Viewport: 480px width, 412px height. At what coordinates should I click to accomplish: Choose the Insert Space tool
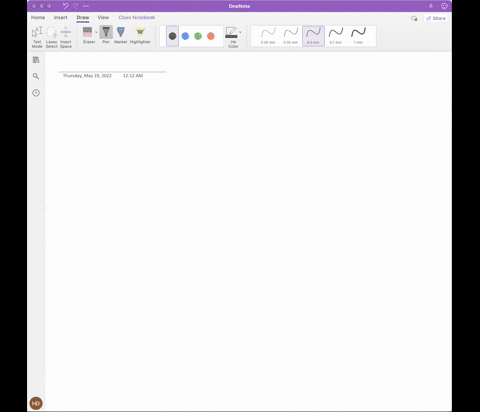(x=66, y=37)
